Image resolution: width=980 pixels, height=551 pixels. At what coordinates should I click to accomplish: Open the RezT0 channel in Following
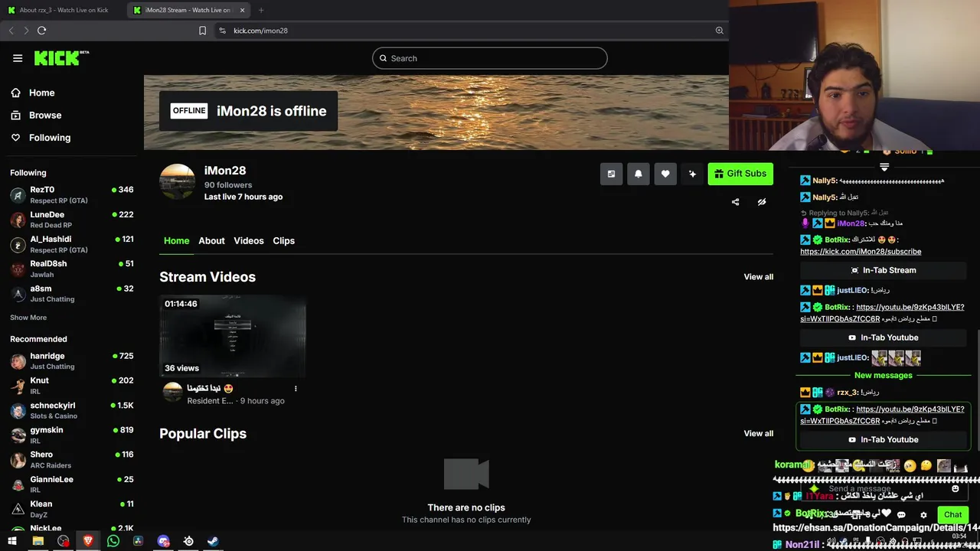coord(71,194)
